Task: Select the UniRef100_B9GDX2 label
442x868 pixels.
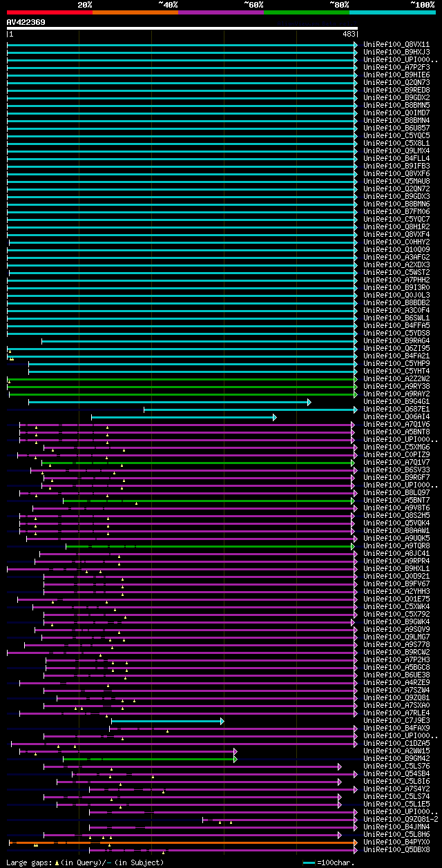Action: pos(396,97)
